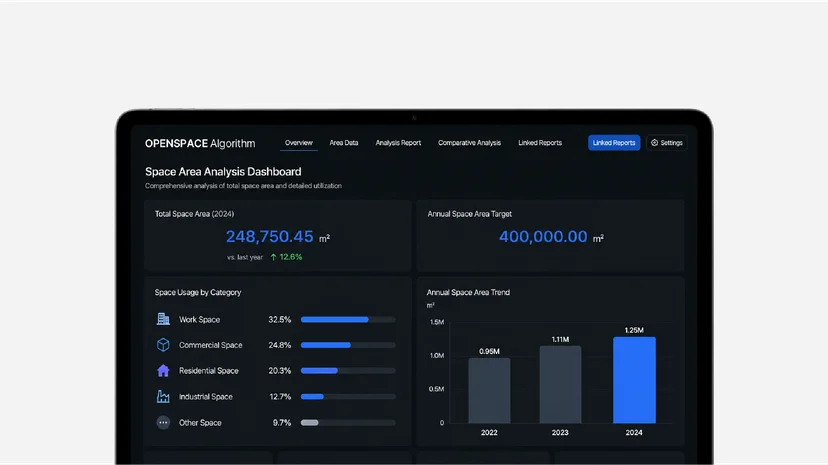Image resolution: width=828 pixels, height=465 pixels.
Task: Click the green up arrow by 12.6%
Action: [x=274, y=257]
